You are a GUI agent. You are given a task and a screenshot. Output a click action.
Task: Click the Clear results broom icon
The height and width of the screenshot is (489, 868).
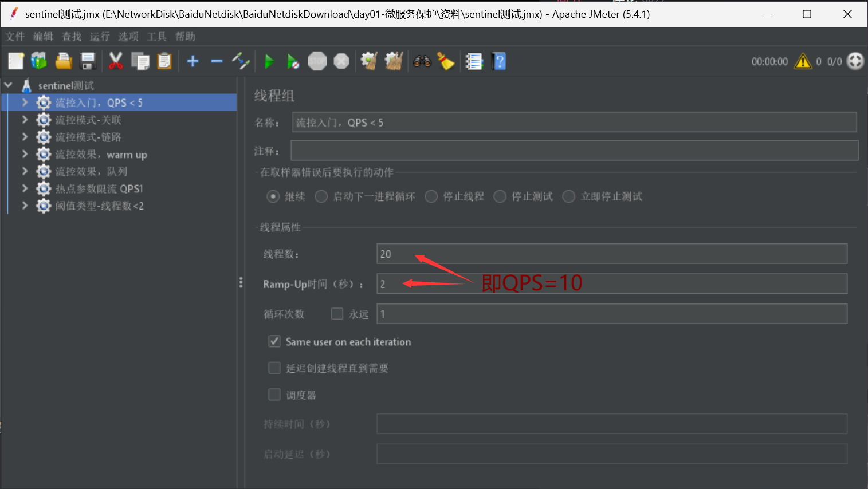pyautogui.click(x=369, y=61)
